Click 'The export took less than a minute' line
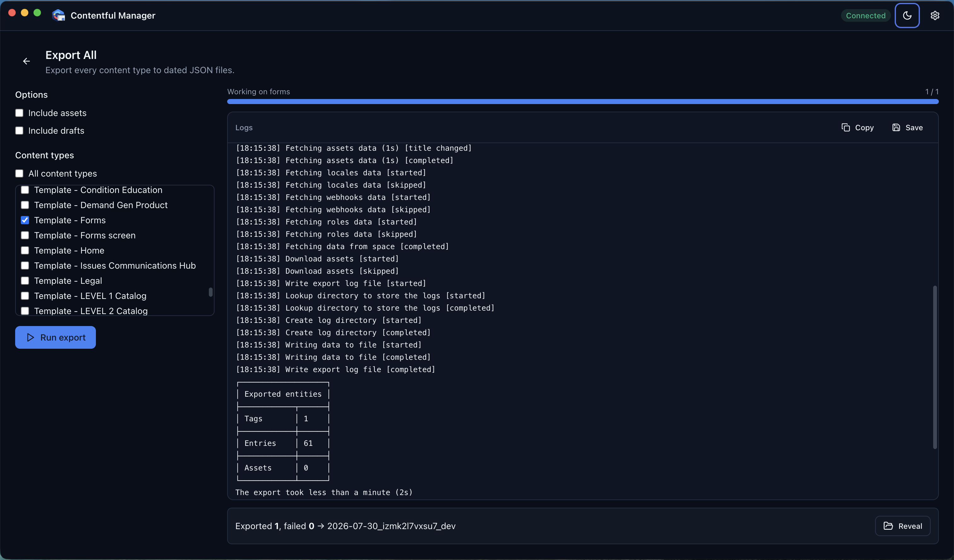The width and height of the screenshot is (954, 560). coord(324,493)
